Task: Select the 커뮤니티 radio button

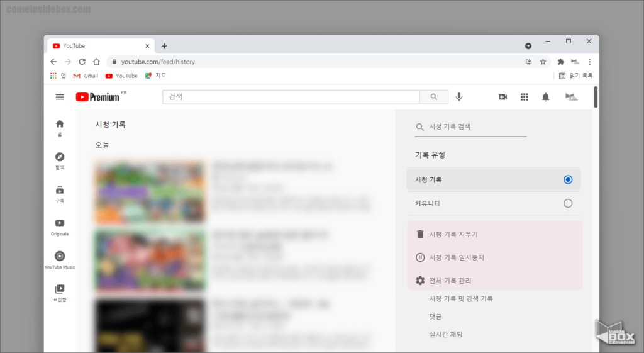Action: 568,203
